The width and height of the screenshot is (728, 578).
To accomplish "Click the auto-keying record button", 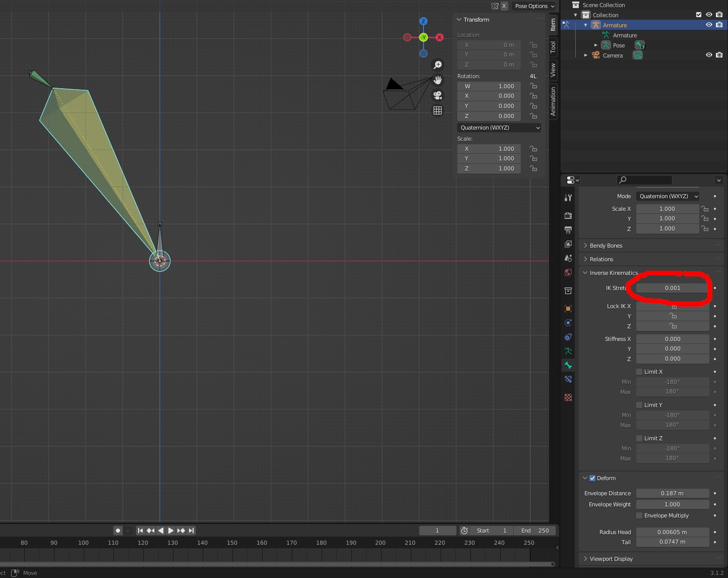I will 118,531.
